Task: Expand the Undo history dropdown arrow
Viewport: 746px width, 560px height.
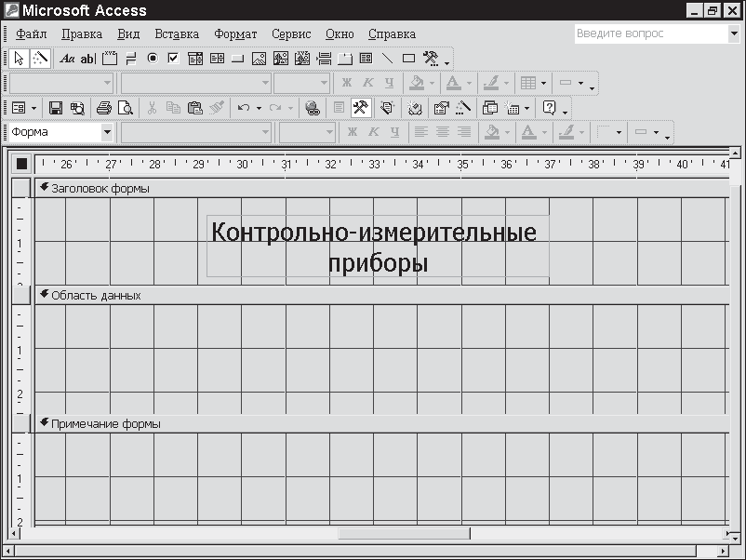Action: [x=259, y=108]
